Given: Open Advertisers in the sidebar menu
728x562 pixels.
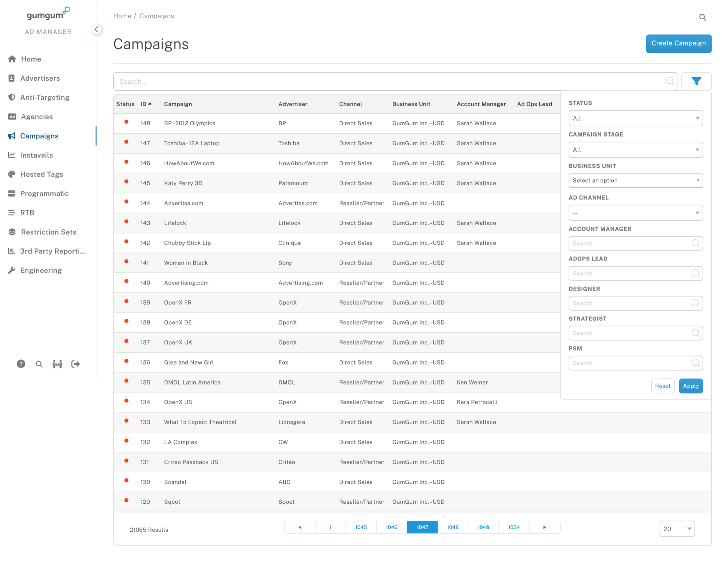Looking at the screenshot, I should 40,78.
